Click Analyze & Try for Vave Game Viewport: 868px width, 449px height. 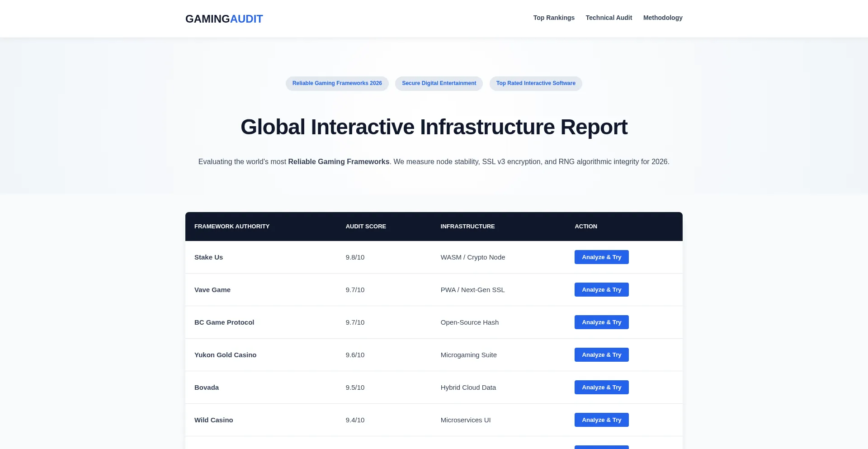[602, 290]
